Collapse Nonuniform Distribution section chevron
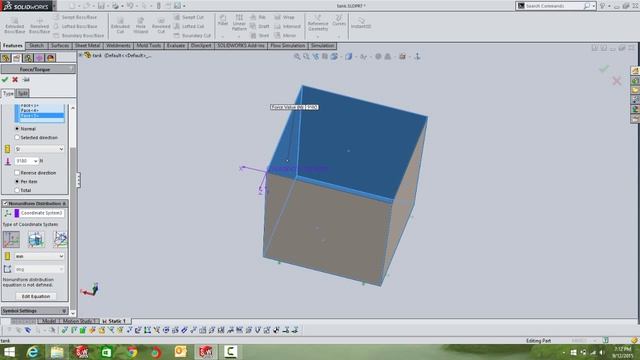Screen dimensions: 640x360 pyautogui.click(x=64, y=203)
